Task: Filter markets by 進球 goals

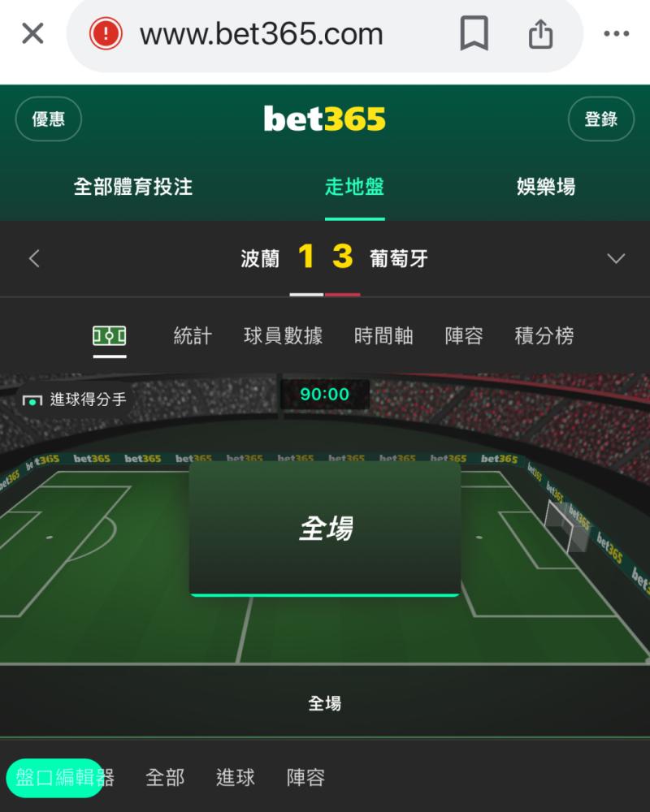Action: [x=236, y=777]
